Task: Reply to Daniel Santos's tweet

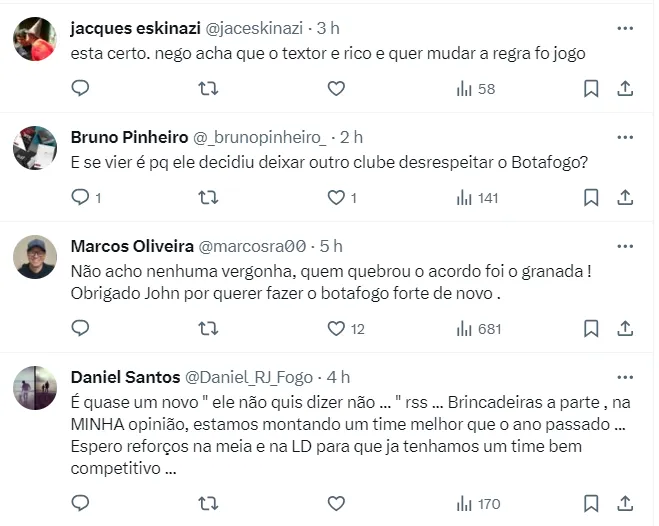Action: (x=81, y=505)
